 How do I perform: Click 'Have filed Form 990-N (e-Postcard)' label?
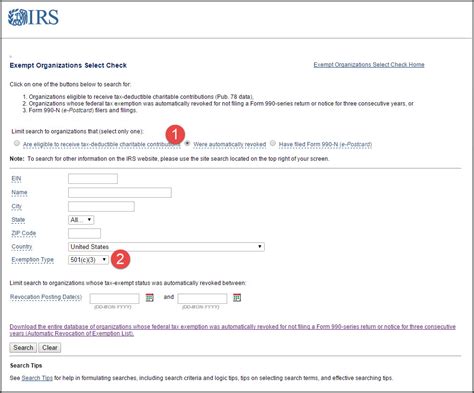325,144
